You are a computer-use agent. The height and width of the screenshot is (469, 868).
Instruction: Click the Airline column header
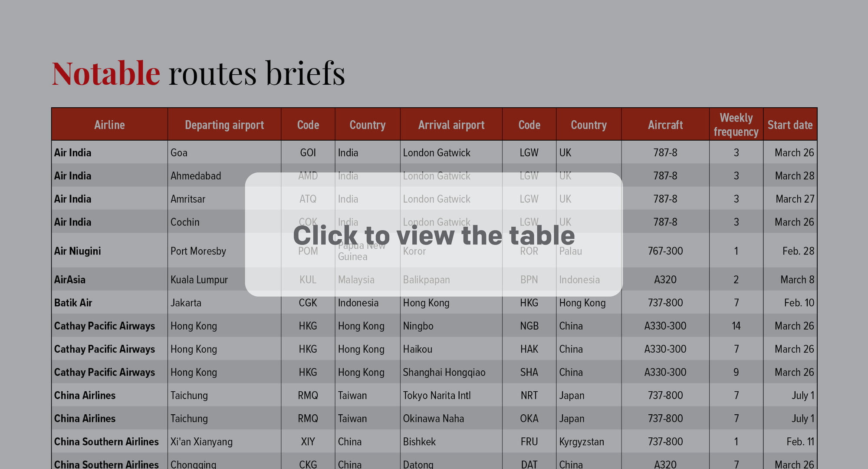coord(109,125)
